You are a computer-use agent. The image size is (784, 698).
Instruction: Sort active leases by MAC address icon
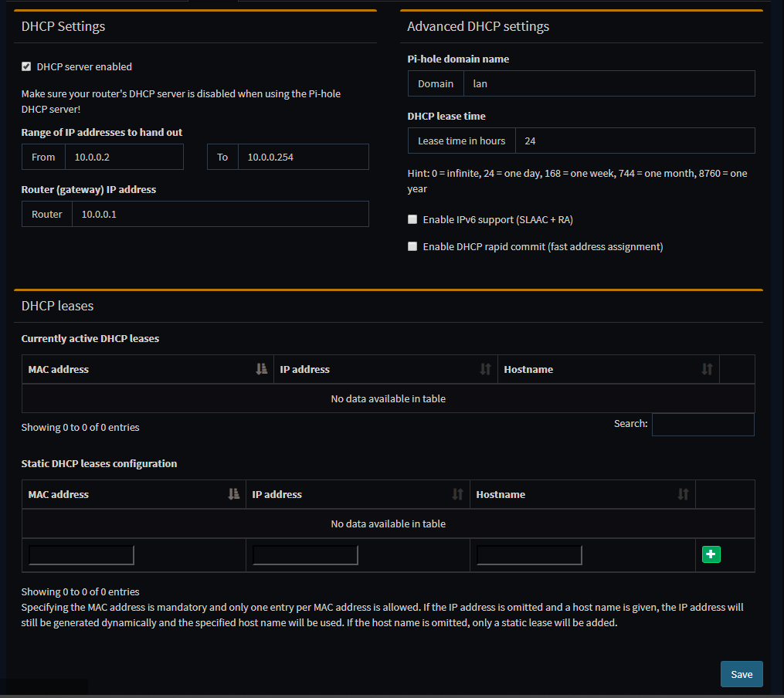261,369
